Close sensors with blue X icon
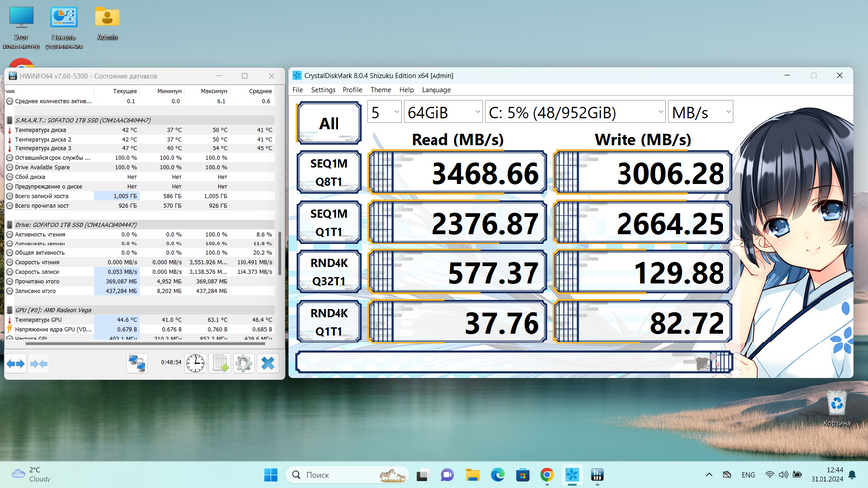This screenshot has width=868, height=488. 267,364
